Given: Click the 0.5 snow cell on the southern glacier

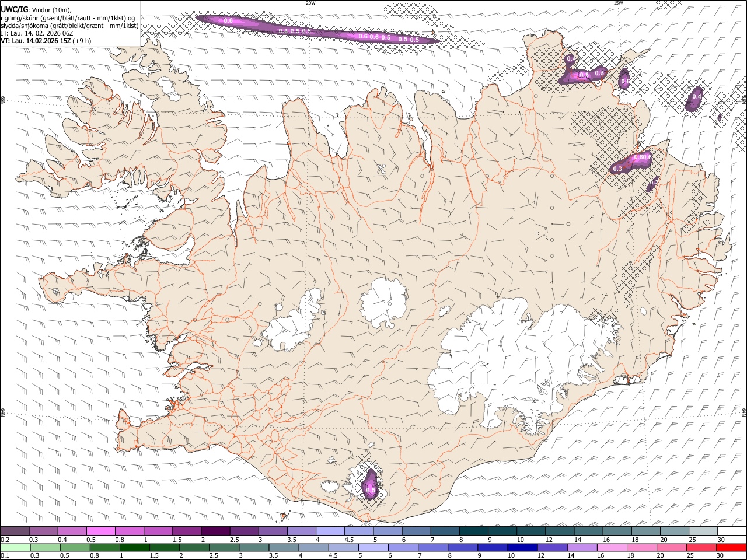Looking at the screenshot, I should 370,484.
